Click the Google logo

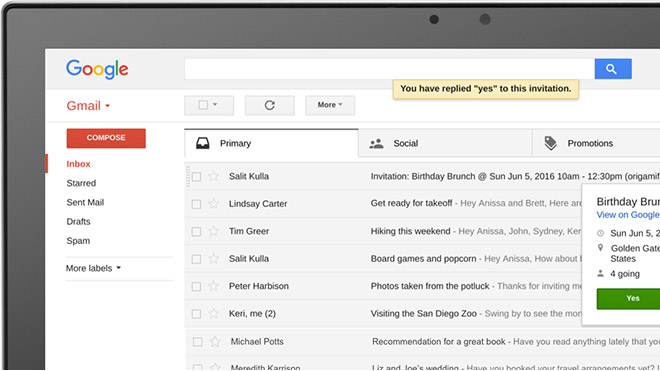(x=97, y=69)
